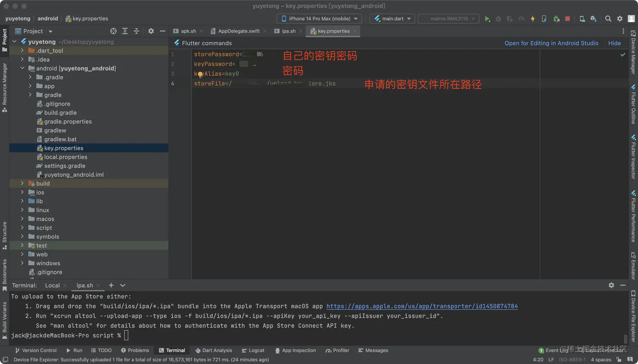Select local.properties file in tree
Viewport: 638px width, 364px height.
coord(65,157)
